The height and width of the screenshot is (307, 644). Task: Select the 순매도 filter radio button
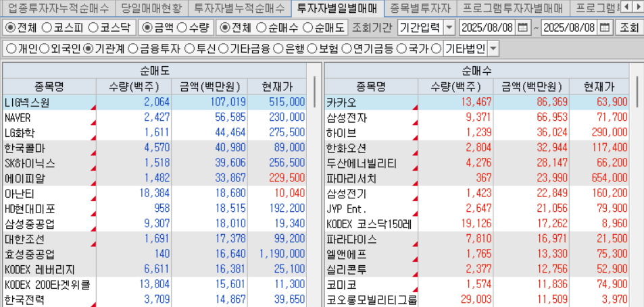pyautogui.click(x=307, y=28)
